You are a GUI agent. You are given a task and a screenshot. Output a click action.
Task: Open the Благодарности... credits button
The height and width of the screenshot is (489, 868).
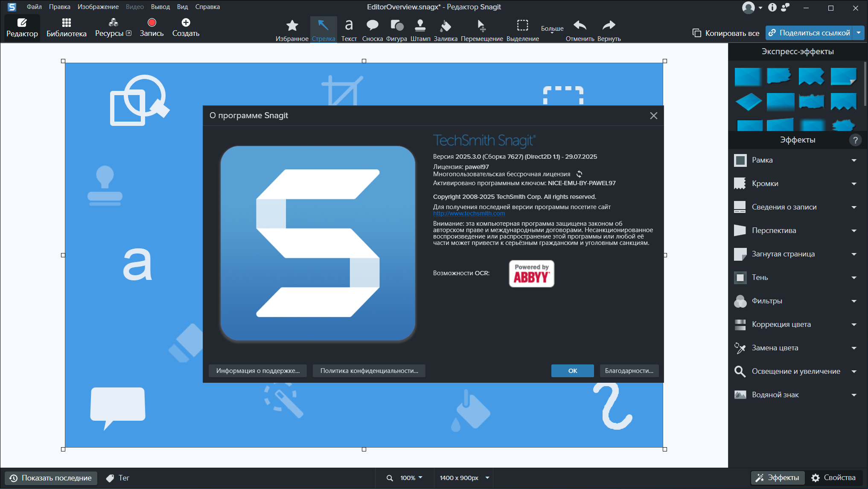(x=629, y=371)
